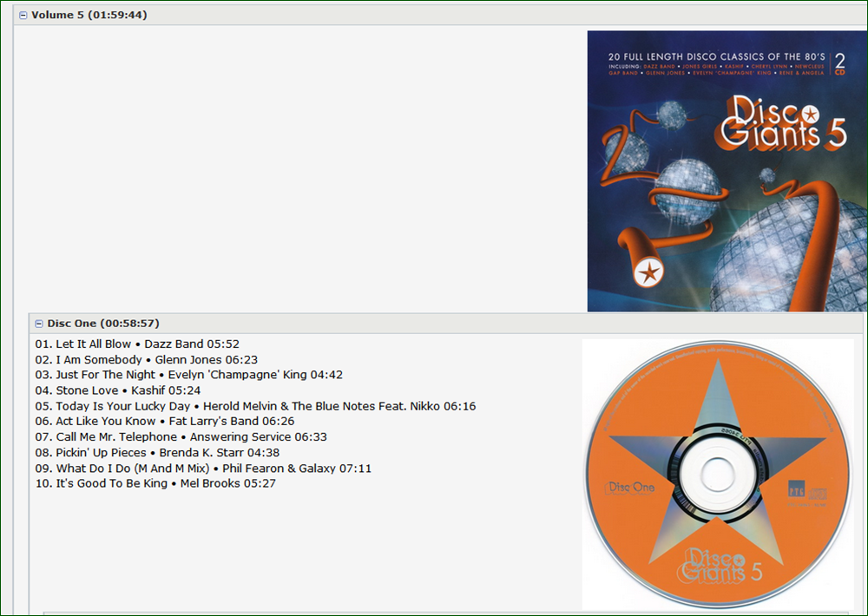Select track 07 Call Me Mr. Telephone
The image size is (868, 616).
pos(181,436)
